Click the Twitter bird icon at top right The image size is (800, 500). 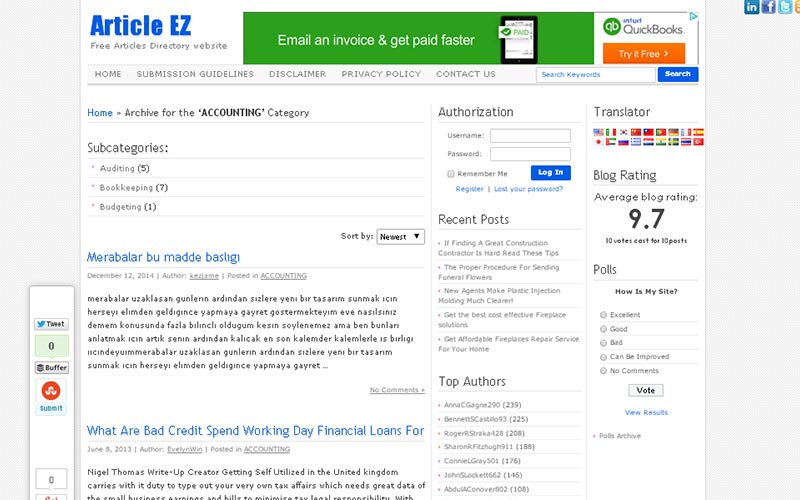click(785, 7)
